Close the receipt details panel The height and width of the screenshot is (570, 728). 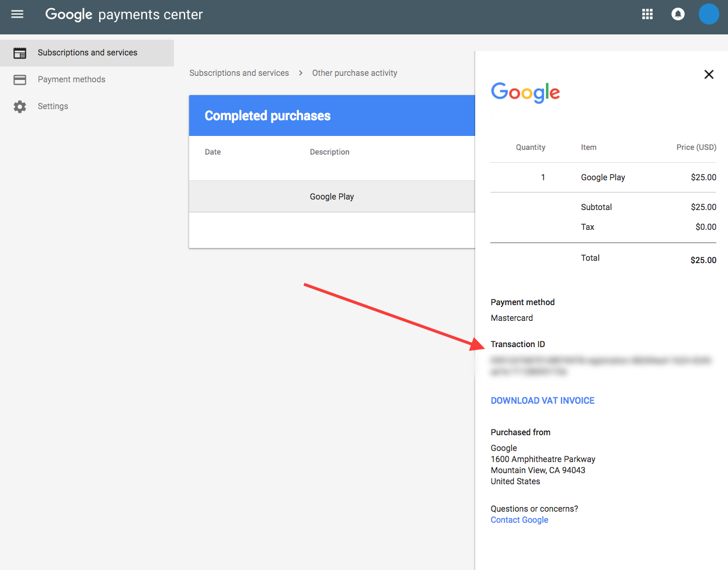coord(709,74)
